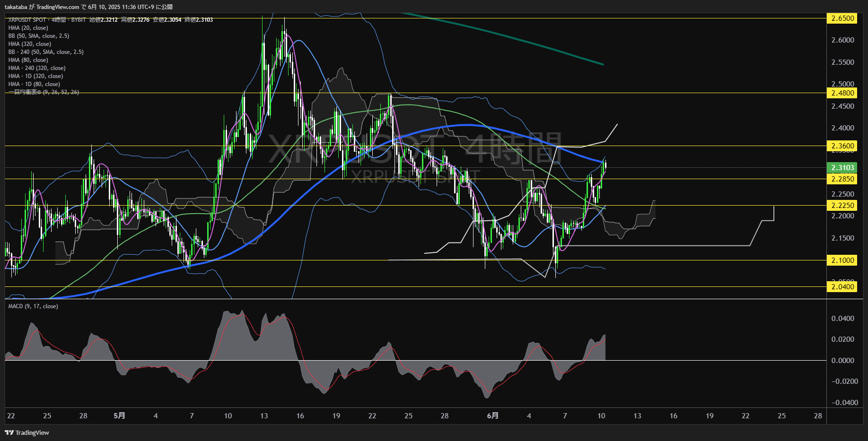
Task: Click the 始値2.3212 open value
Action: [x=104, y=20]
